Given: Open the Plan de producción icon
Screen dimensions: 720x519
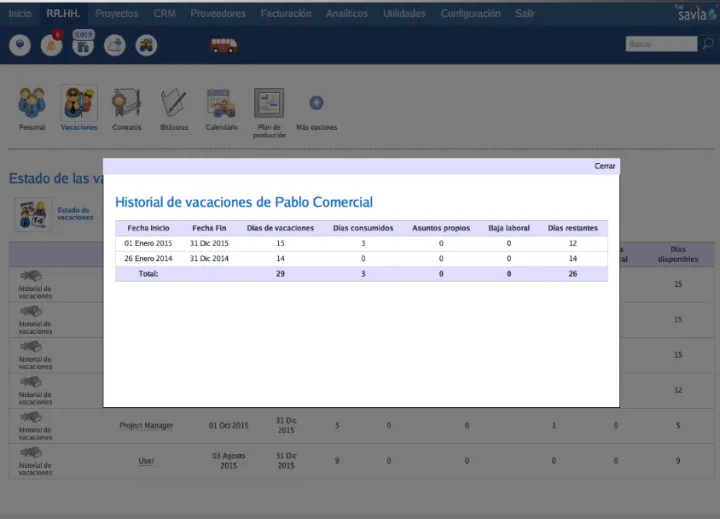Looking at the screenshot, I should [269, 104].
